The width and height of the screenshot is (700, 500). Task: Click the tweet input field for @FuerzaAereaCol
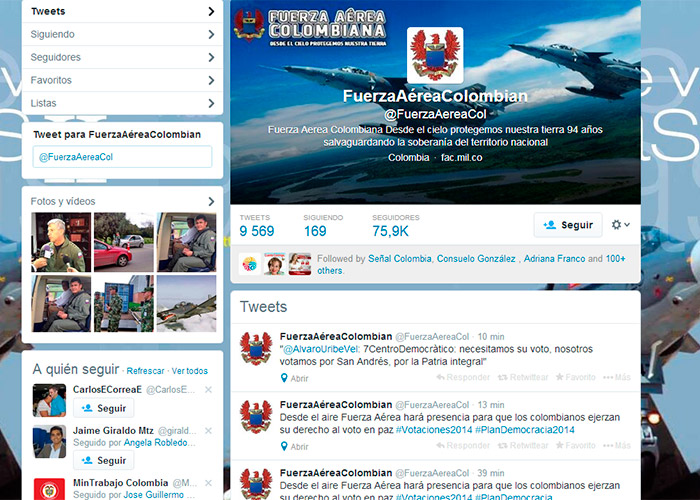coord(121,157)
